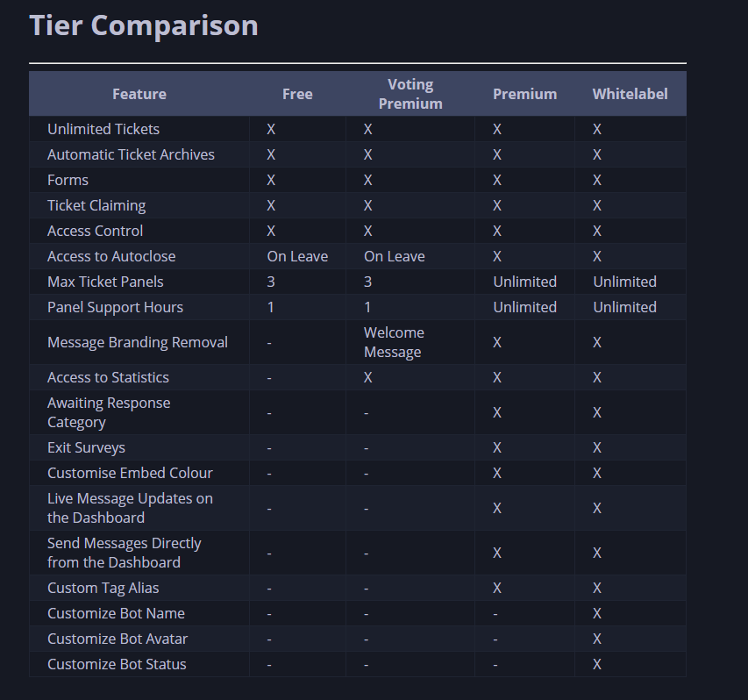The height and width of the screenshot is (700, 748).
Task: Click the Exit Surveys feature label
Action: [86, 447]
